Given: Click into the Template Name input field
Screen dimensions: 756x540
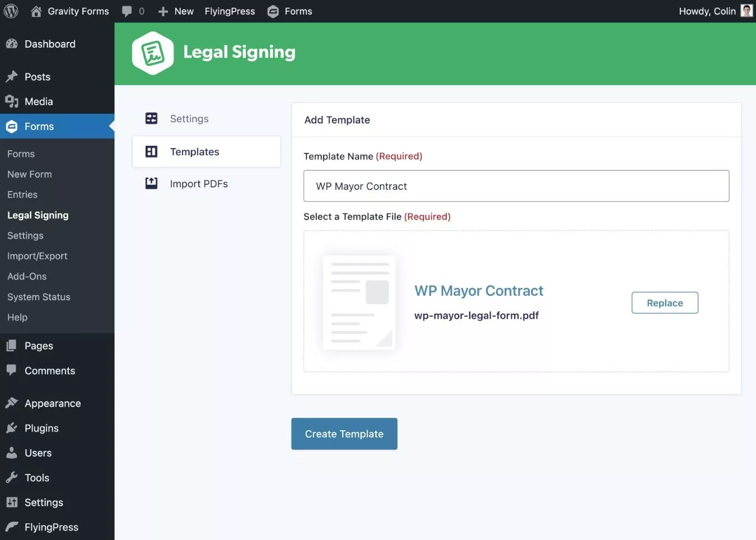Looking at the screenshot, I should pos(516,186).
